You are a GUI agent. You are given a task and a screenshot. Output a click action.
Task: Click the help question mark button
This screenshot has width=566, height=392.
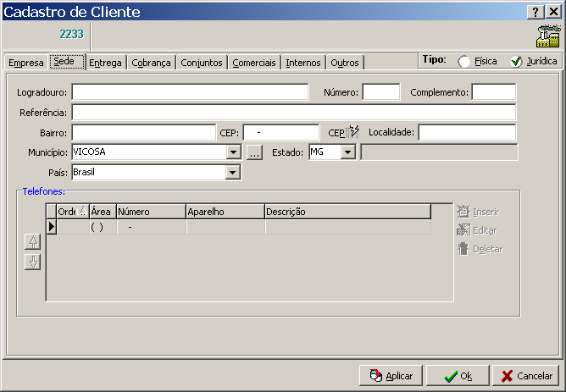coord(535,12)
